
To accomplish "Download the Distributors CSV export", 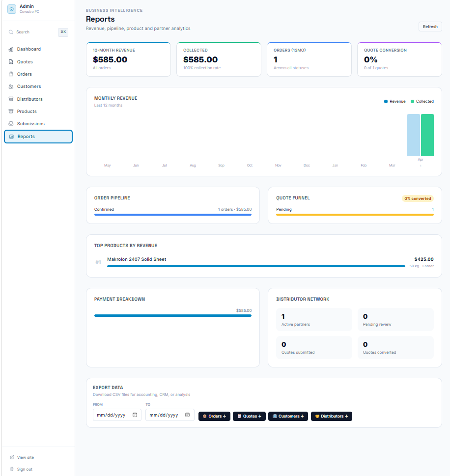I will [x=332, y=416].
